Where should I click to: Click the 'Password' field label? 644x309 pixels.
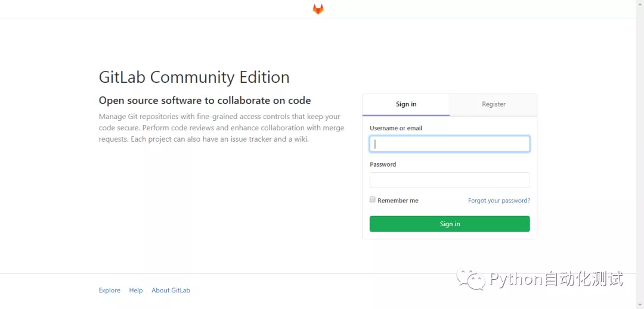tap(383, 164)
